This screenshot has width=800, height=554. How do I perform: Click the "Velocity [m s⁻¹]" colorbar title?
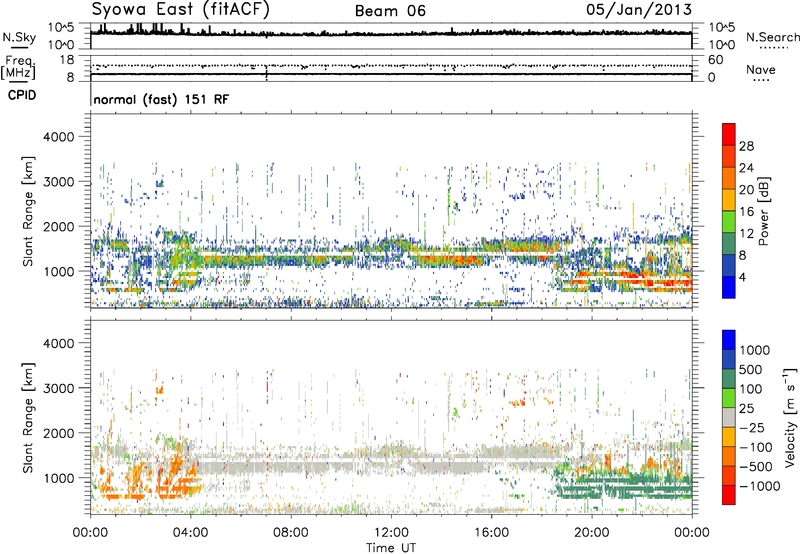[x=790, y=417]
